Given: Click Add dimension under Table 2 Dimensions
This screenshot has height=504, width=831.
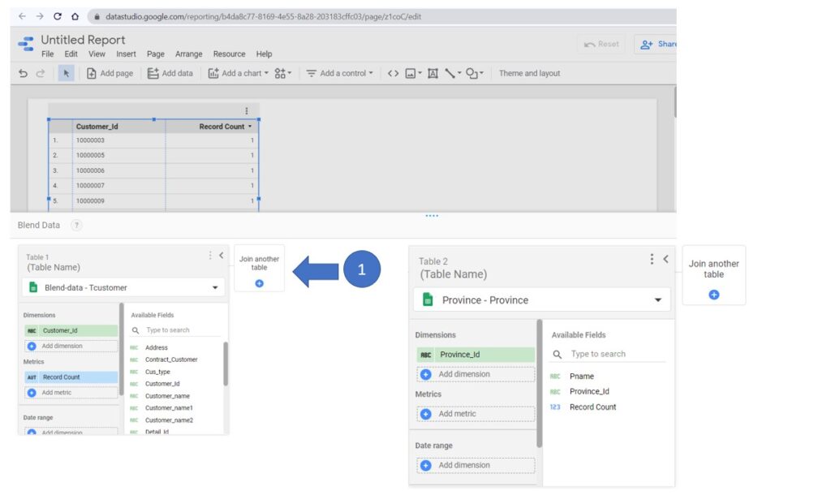Looking at the screenshot, I should click(476, 374).
